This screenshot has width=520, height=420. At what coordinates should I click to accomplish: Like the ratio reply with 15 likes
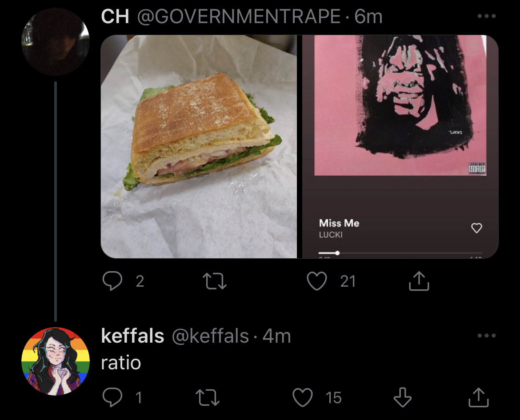303,397
